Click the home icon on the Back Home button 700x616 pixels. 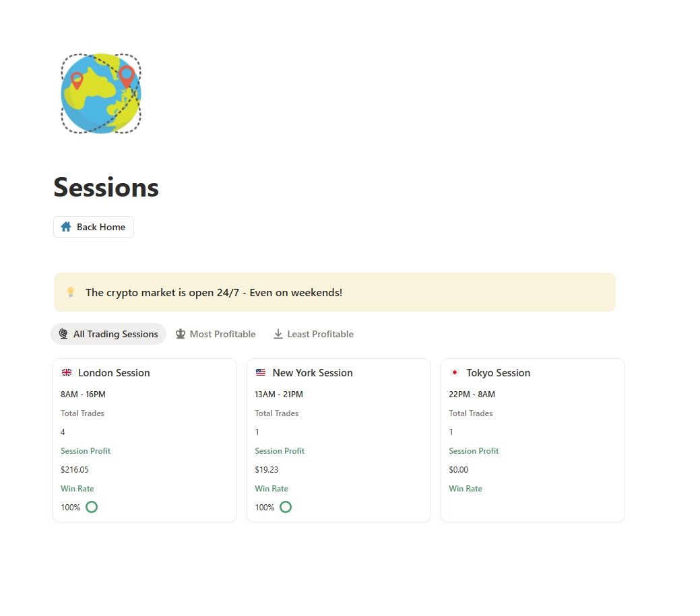coord(65,226)
